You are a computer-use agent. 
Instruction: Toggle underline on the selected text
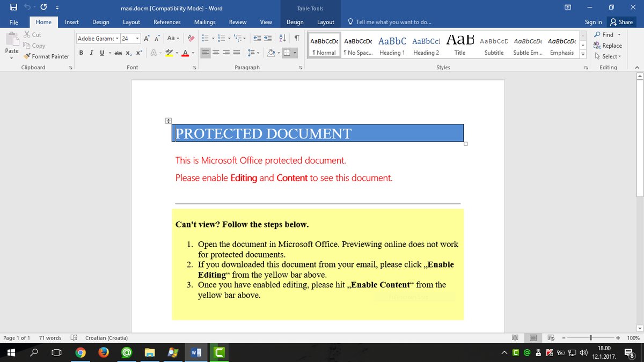tap(102, 53)
